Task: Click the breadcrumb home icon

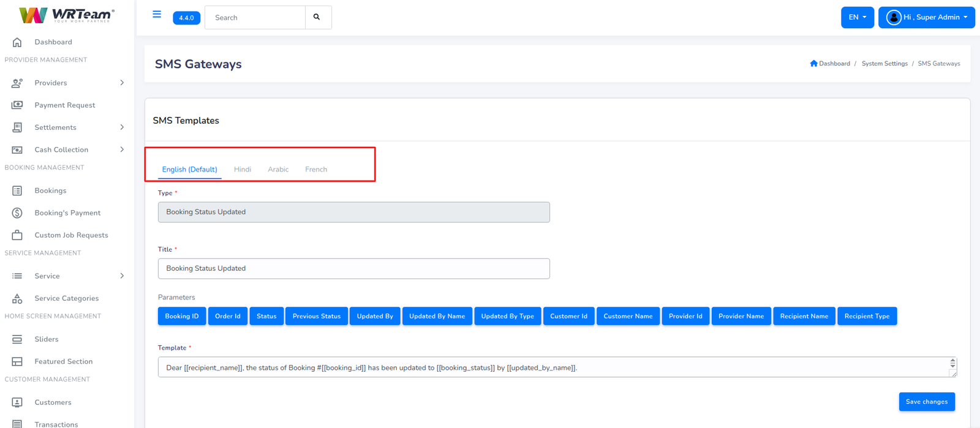Action: click(813, 64)
